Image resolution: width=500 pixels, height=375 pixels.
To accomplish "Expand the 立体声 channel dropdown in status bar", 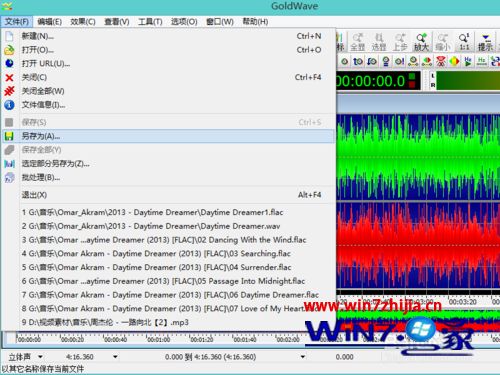I will [40, 357].
